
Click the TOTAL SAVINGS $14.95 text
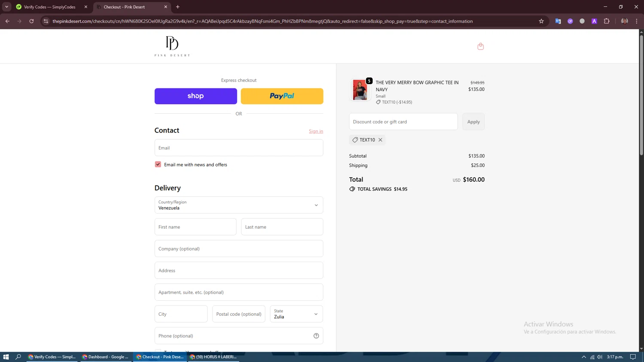pyautogui.click(x=382, y=189)
